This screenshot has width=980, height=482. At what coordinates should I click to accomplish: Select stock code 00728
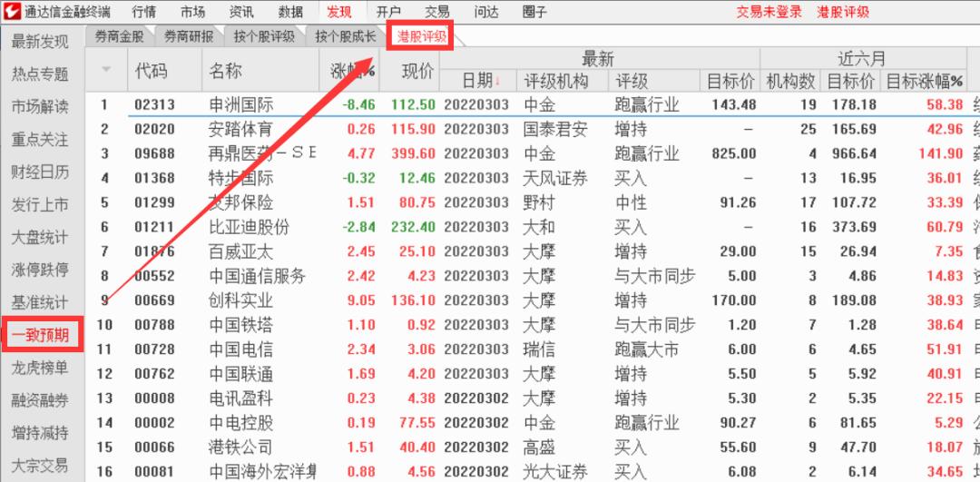154,349
